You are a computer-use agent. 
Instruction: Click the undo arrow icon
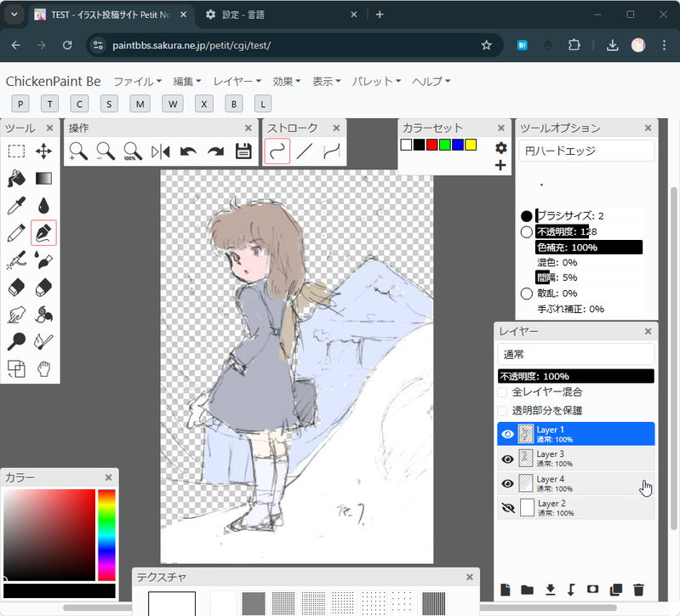point(188,151)
